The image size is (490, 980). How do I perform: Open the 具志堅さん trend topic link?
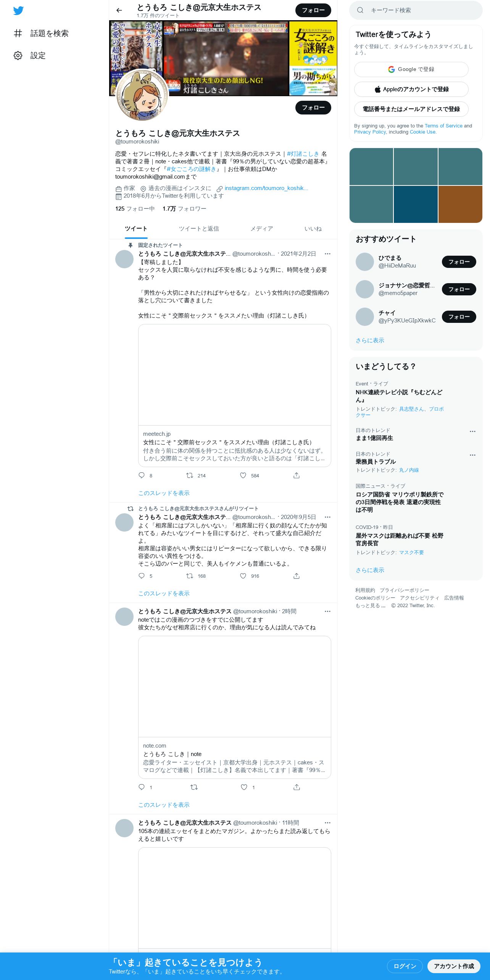click(x=411, y=409)
